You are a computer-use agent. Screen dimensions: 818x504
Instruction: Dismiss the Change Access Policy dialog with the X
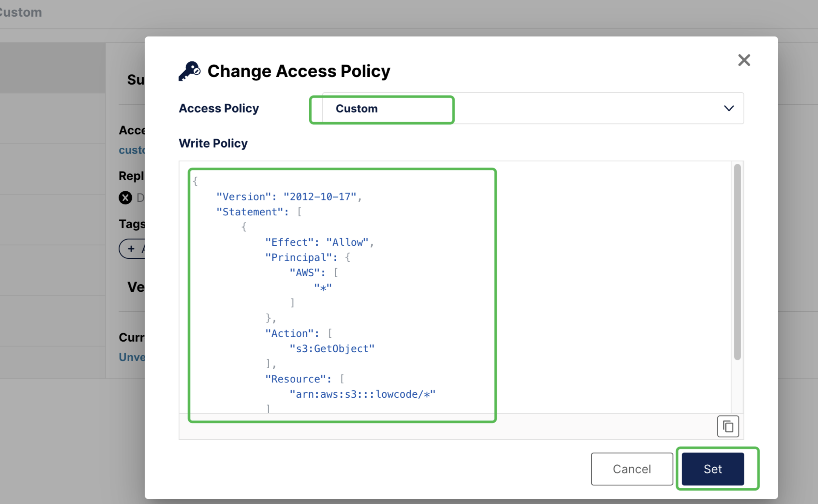(744, 60)
